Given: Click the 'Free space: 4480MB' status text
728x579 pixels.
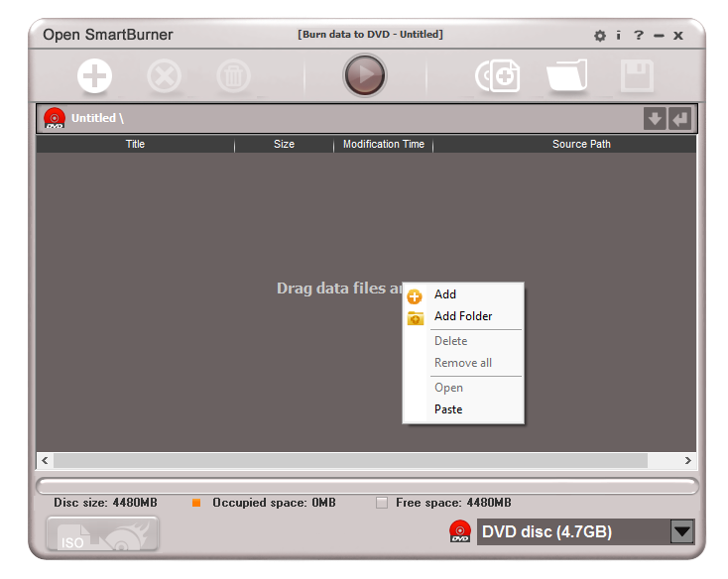Looking at the screenshot, I should 453,503.
